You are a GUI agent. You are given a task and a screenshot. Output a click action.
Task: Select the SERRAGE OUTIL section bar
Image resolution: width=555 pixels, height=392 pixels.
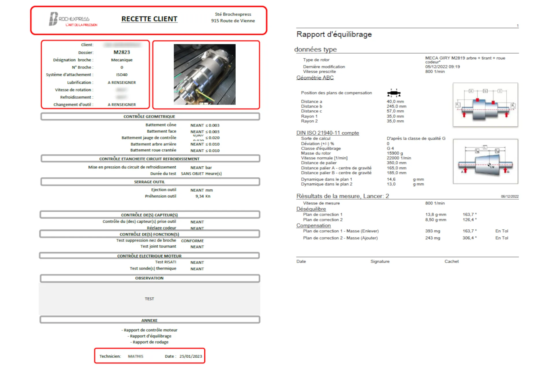[150, 182]
